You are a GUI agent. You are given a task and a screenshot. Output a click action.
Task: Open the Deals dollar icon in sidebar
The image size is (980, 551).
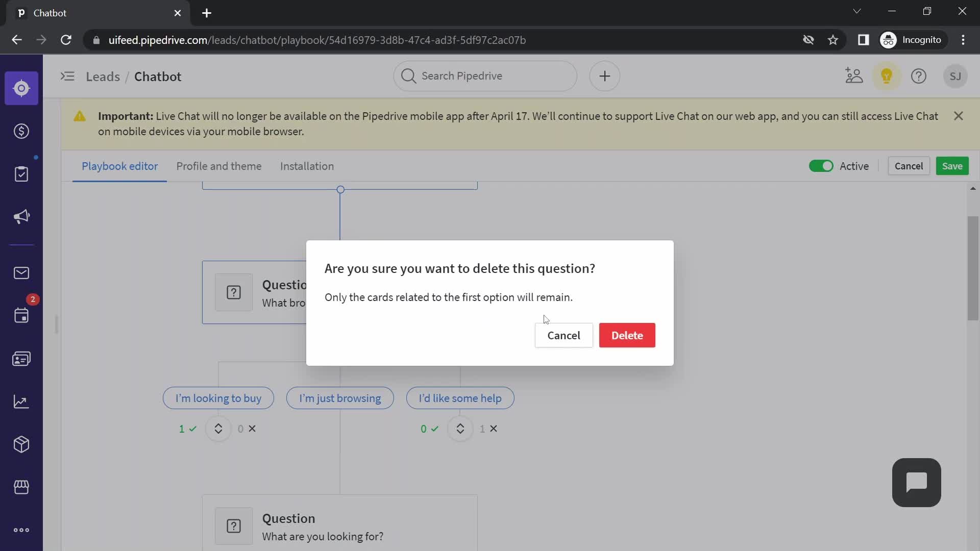pyautogui.click(x=21, y=131)
